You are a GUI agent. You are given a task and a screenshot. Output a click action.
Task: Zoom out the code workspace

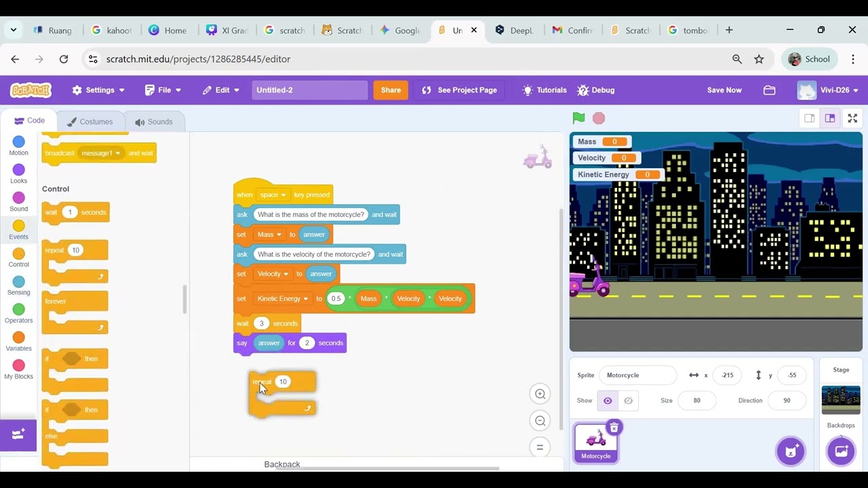tap(540, 421)
